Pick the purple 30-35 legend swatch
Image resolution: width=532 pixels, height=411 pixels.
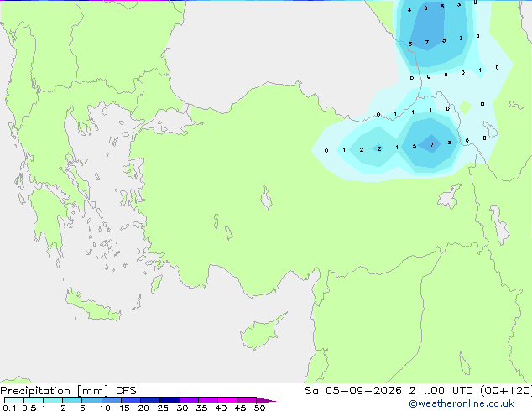(189, 400)
